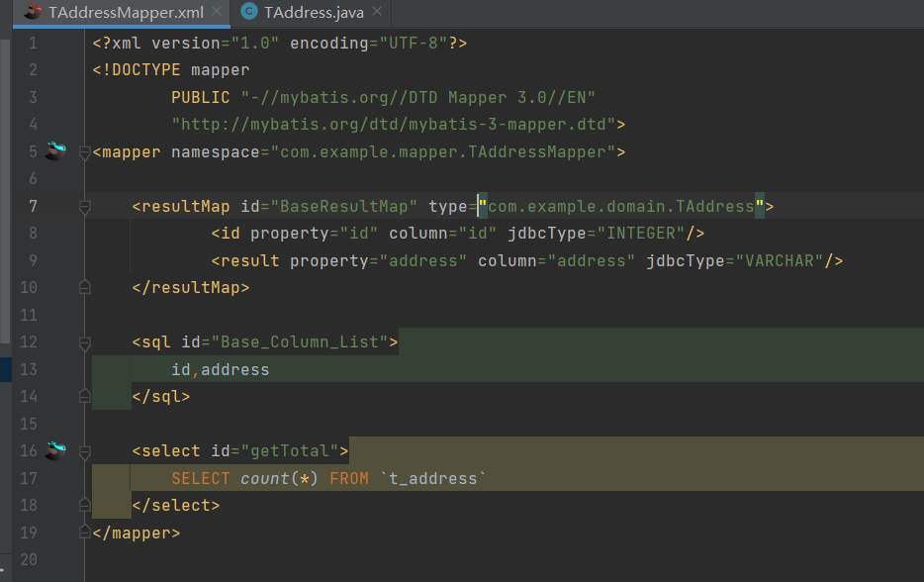Click line number 20 in gutter
The width and height of the screenshot is (924, 582).
coord(29,559)
